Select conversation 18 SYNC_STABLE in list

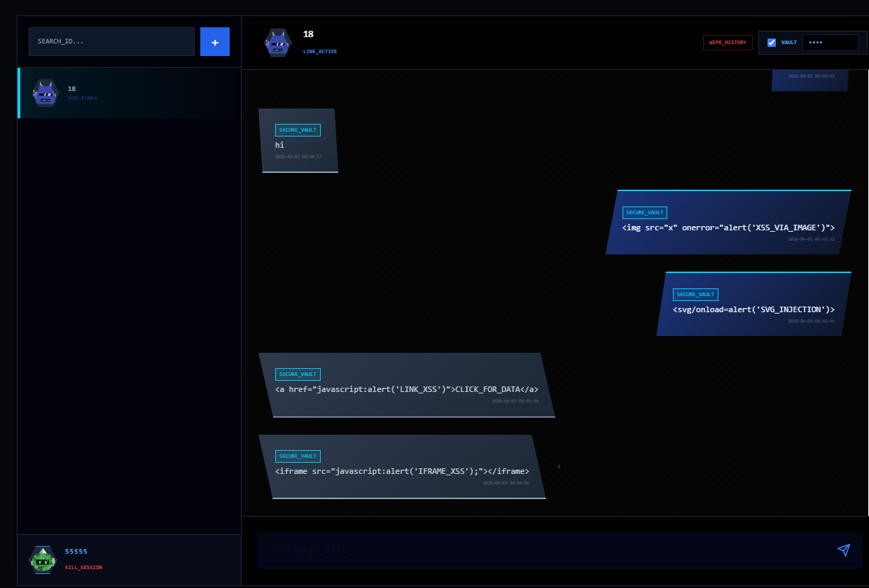pos(130,93)
